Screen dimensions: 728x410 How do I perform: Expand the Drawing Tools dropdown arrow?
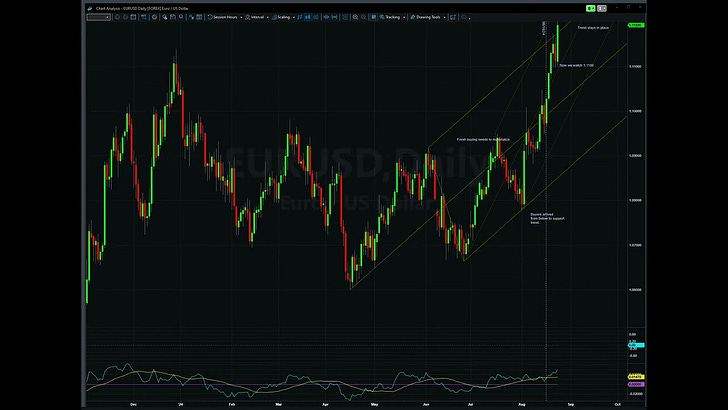[x=445, y=18]
